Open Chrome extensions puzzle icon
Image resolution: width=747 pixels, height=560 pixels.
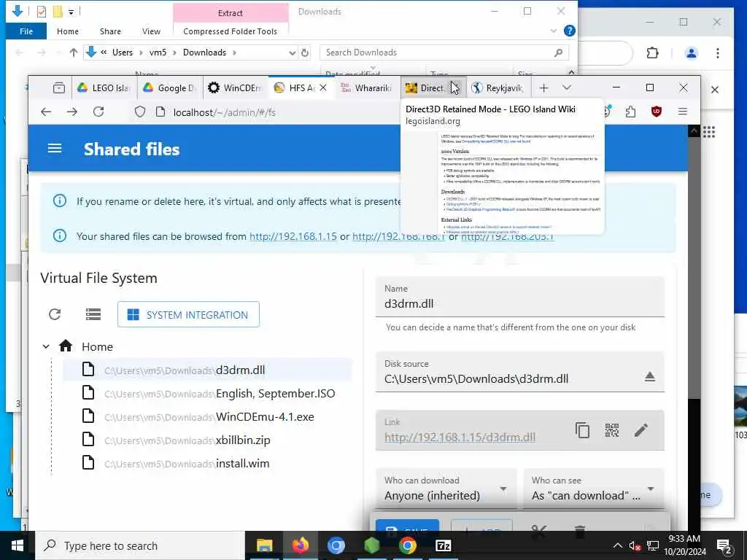coord(653,52)
